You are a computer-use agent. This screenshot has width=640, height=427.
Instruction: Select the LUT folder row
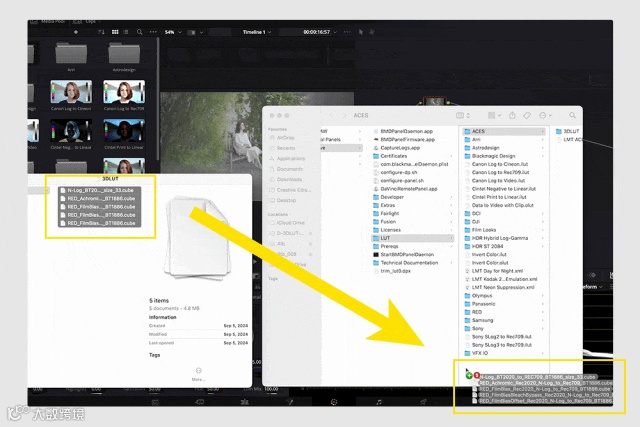413,238
